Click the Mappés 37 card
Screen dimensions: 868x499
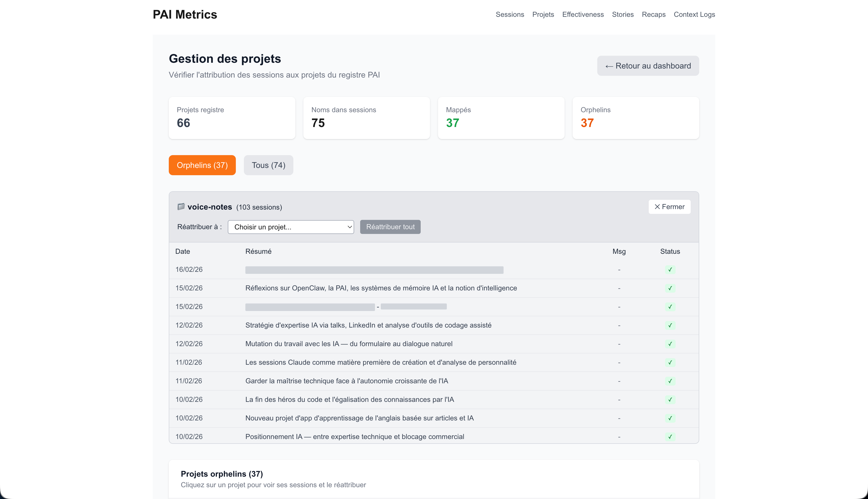point(501,118)
